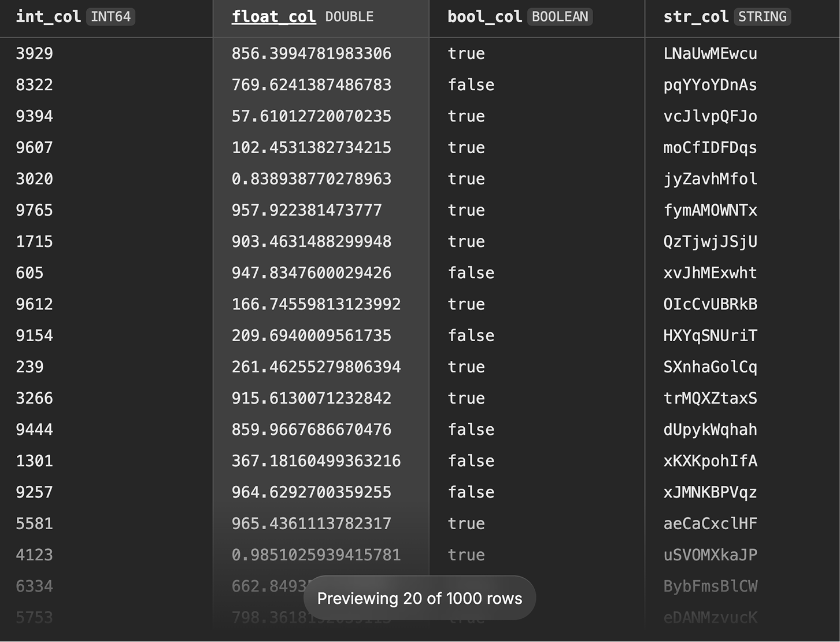The height and width of the screenshot is (642, 840).
Task: Click the str_col column header
Action: 695,17
